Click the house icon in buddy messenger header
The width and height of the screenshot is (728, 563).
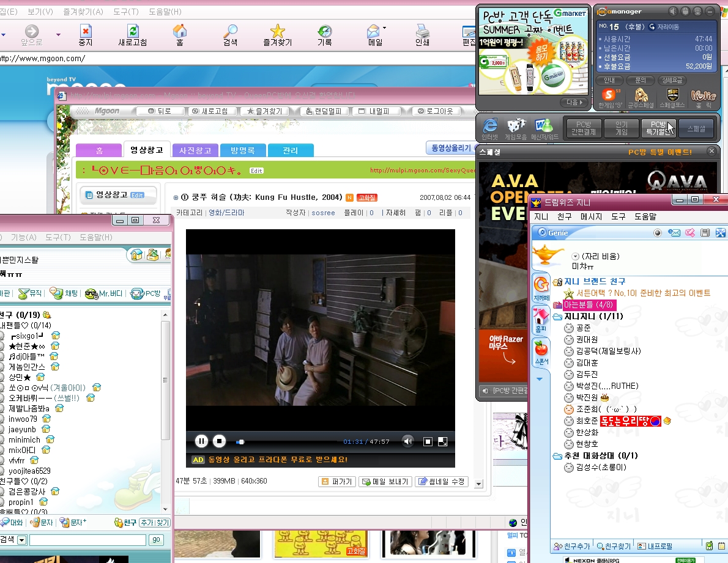tap(136, 254)
